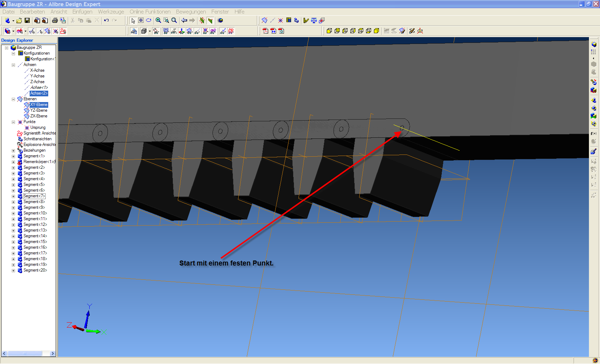
Task: Click the Print icon in toolbar
Action: 55,20
